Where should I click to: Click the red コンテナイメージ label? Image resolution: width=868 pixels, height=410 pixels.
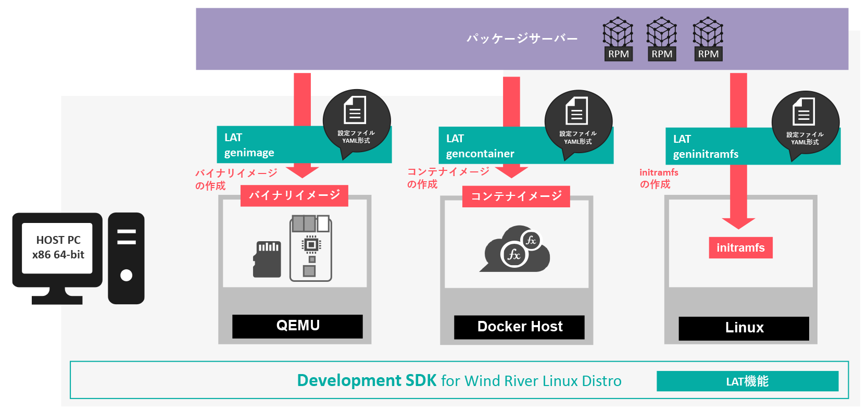tap(516, 196)
